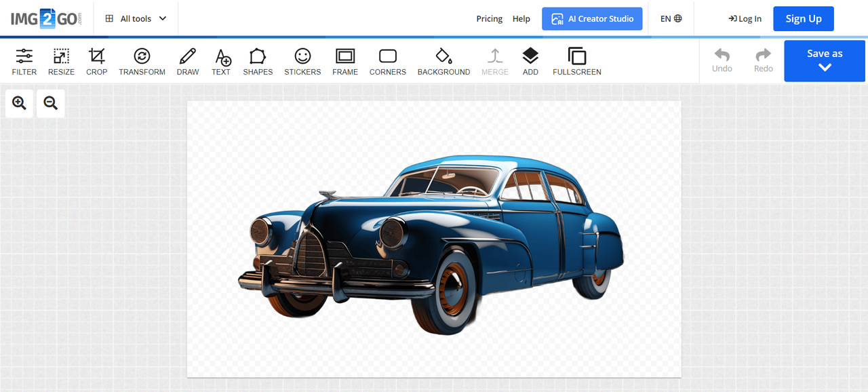The image size is (868, 392).
Task: Open the Save as dropdown
Action: 825,60
